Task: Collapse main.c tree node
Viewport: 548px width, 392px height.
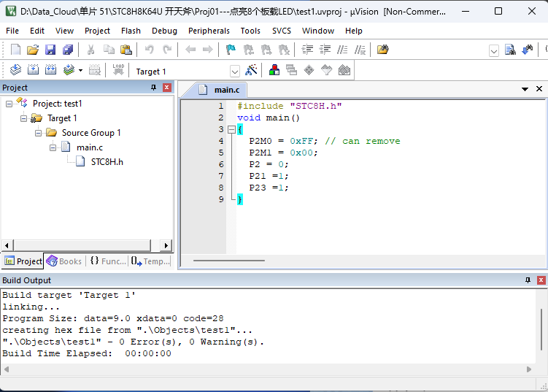Action: 53,148
